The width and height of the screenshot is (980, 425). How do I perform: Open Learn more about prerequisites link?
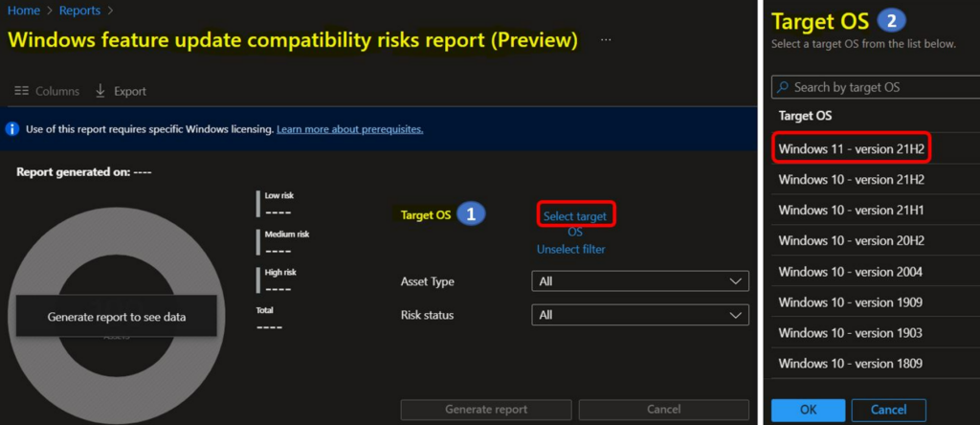pos(350,129)
